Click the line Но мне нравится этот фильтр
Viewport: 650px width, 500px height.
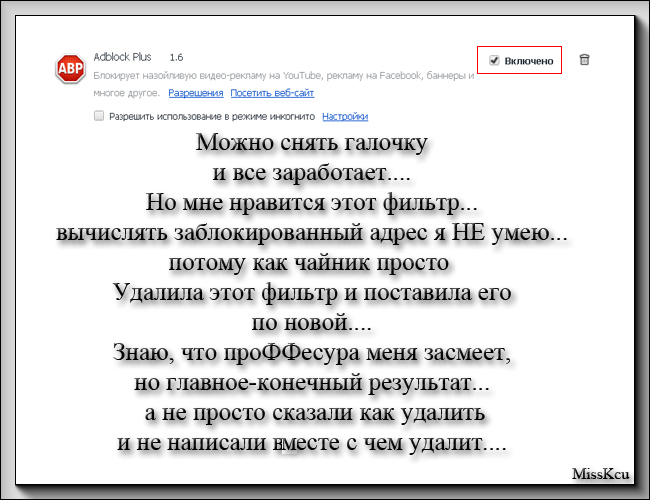(312, 203)
